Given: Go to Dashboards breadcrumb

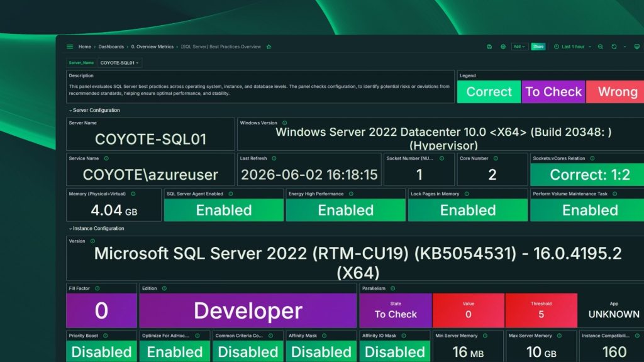Looking at the screenshot, I should (111, 47).
